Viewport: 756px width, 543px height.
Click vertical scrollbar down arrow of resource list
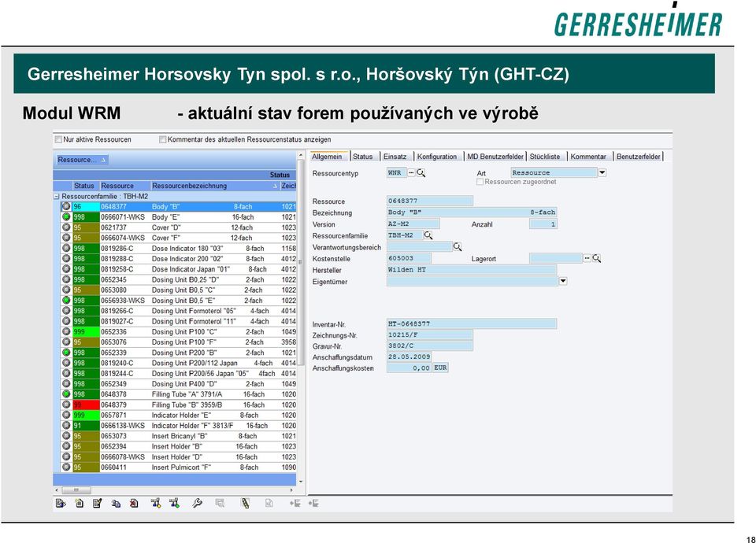[300, 482]
